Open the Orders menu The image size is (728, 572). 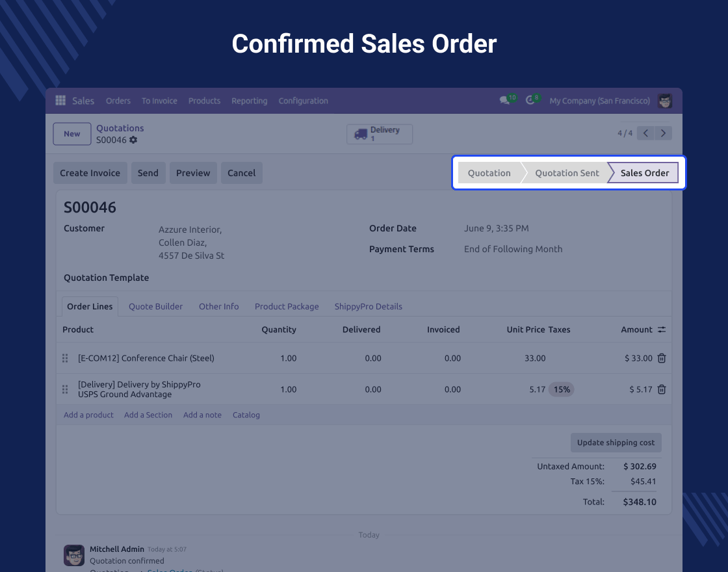pos(118,101)
